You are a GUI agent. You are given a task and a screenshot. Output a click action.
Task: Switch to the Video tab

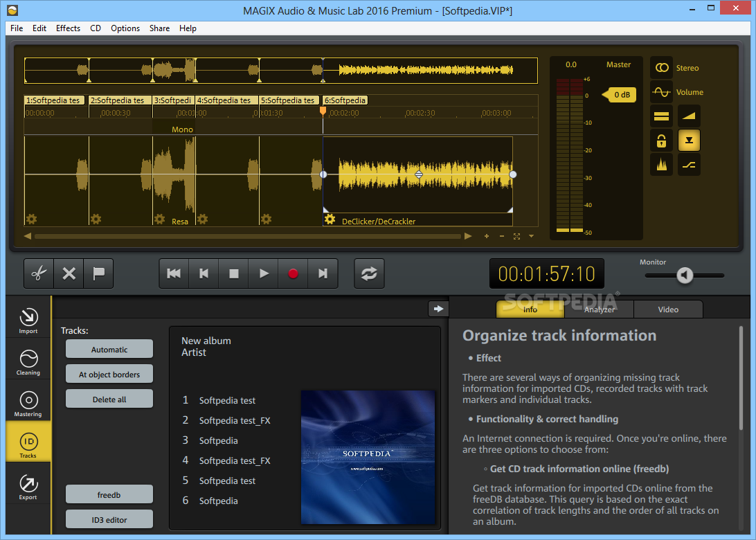pyautogui.click(x=668, y=309)
